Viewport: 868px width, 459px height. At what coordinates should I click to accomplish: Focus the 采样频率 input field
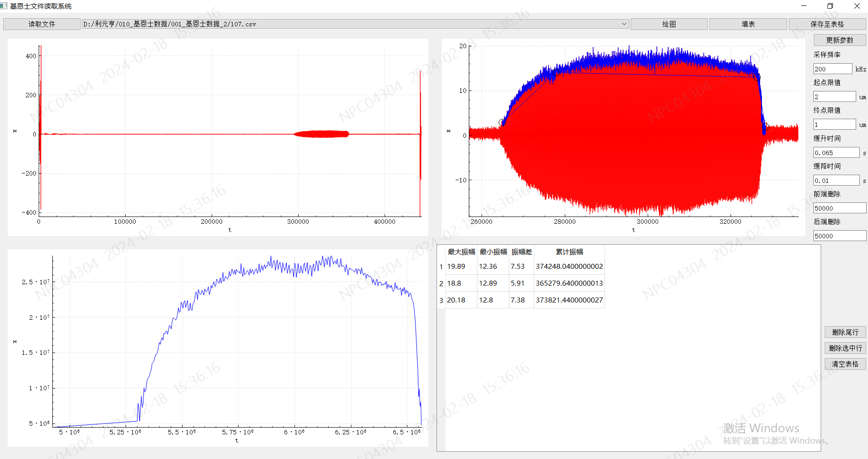832,69
